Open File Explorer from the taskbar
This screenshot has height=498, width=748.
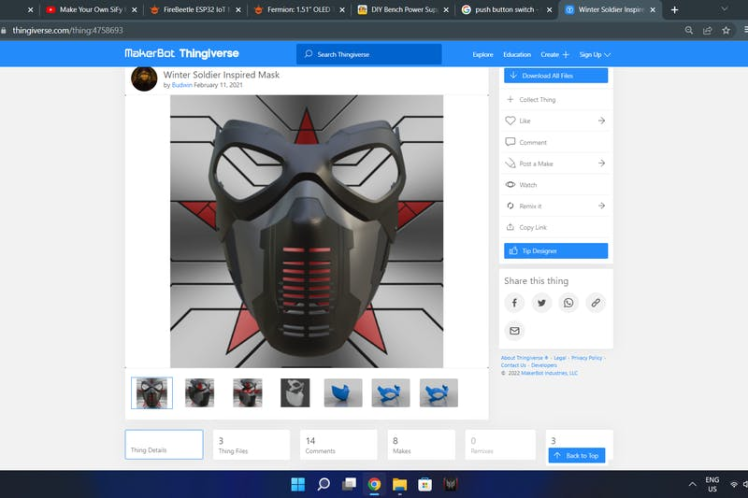point(400,484)
